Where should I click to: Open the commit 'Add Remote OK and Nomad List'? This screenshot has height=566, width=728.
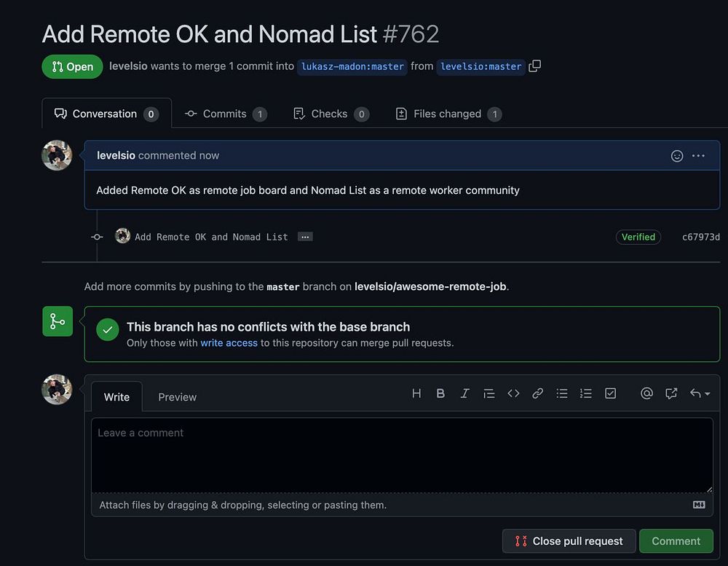pos(211,237)
